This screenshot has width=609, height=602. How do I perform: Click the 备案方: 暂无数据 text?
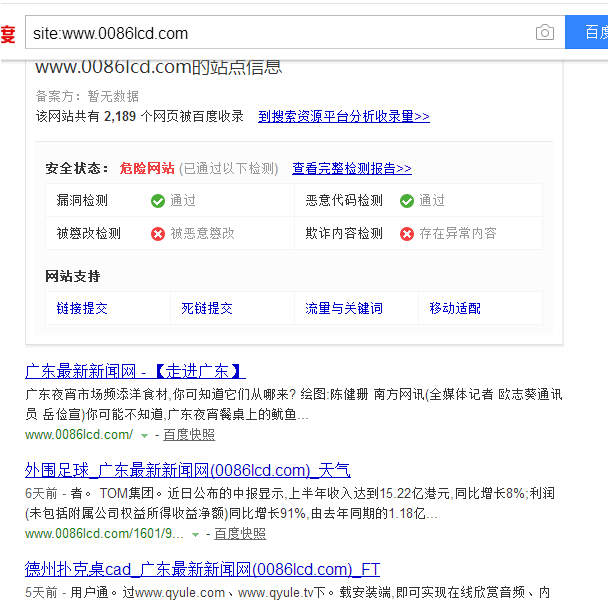(87, 96)
